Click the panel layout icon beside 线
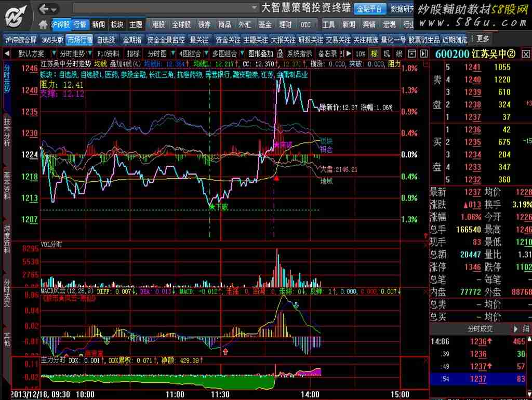Screen dimensions: 532x400 click(412, 54)
